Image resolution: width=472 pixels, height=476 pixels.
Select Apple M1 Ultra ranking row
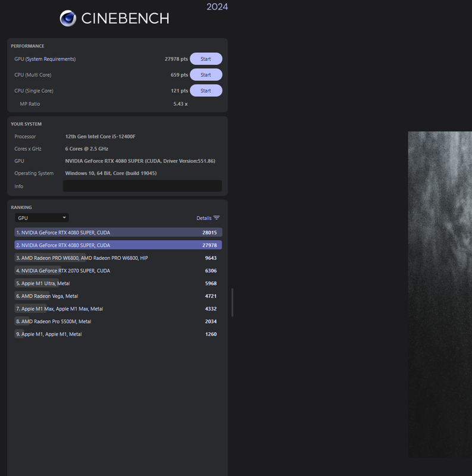coord(118,283)
